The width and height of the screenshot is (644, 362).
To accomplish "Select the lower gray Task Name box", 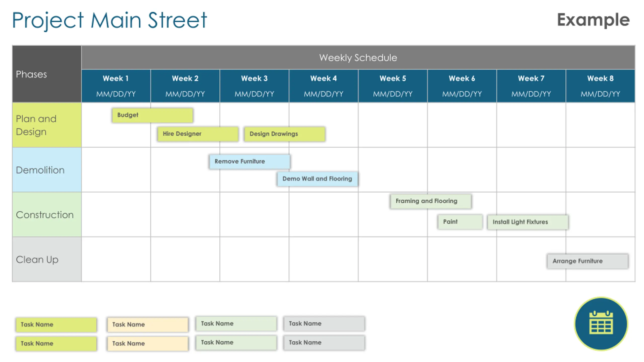I will 324,343.
